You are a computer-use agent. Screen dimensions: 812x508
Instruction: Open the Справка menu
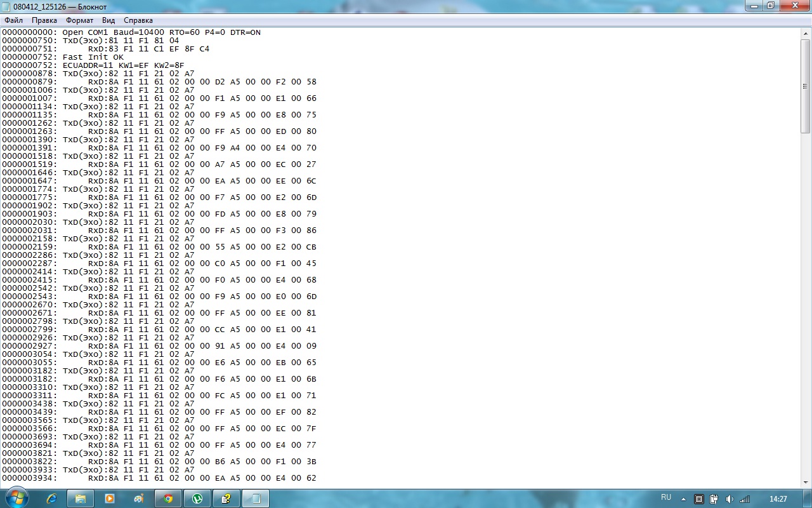tap(138, 20)
